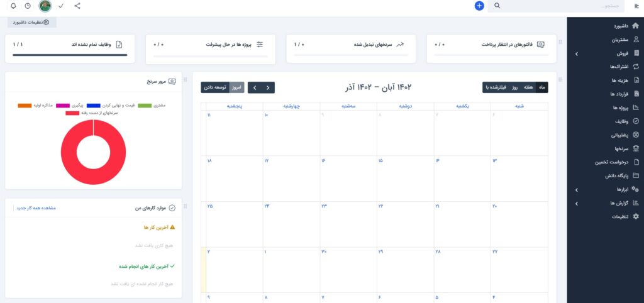Click the blue plus quick-create button

coord(479,6)
